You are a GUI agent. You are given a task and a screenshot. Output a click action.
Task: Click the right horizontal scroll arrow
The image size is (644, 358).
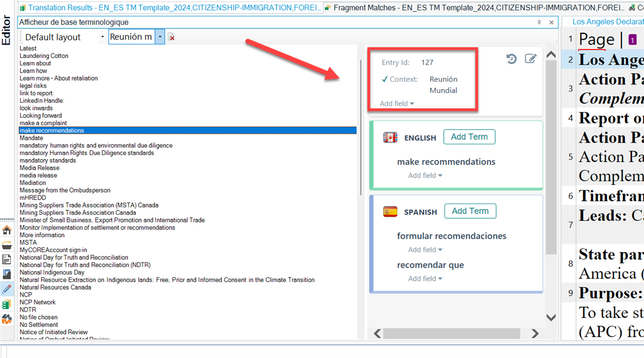point(535,333)
